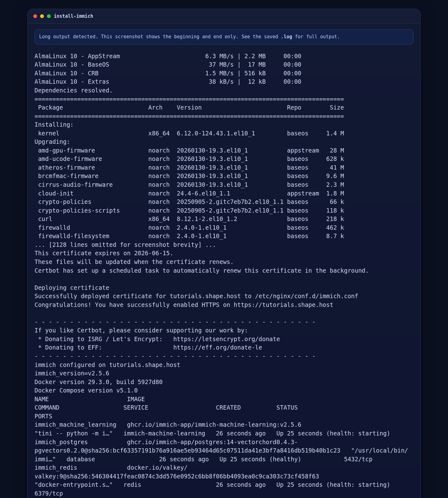Click the docker.io/valkey/ image text

click(157, 468)
